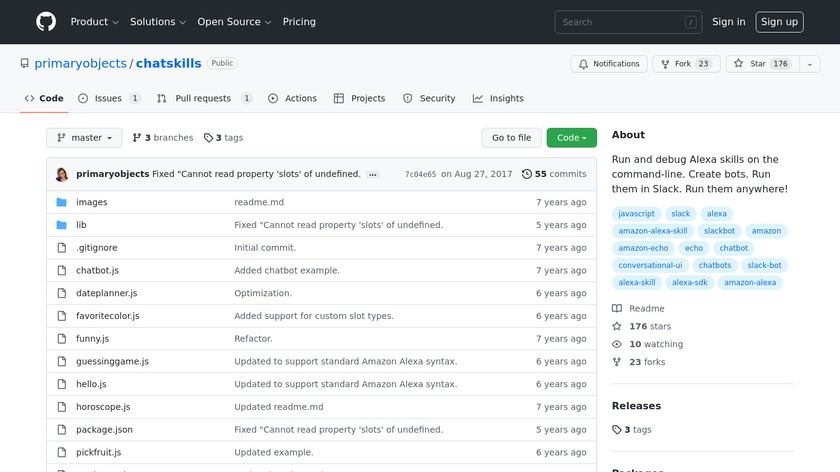Expand the green Code dropdown button

[571, 138]
